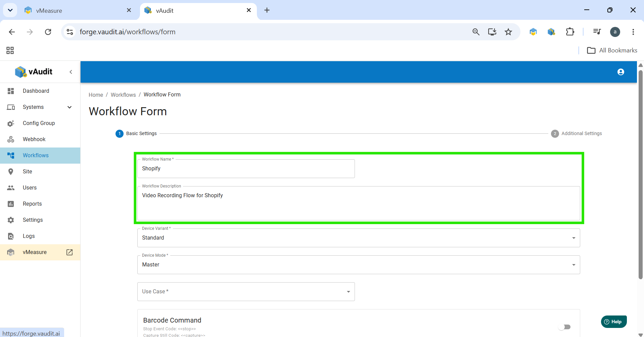Click the vAudit extension icon in toolbar
The width and height of the screenshot is (644, 337).
pos(551,32)
